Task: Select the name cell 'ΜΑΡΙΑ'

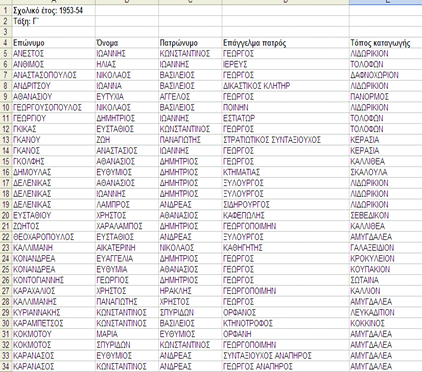Action: click(127, 334)
